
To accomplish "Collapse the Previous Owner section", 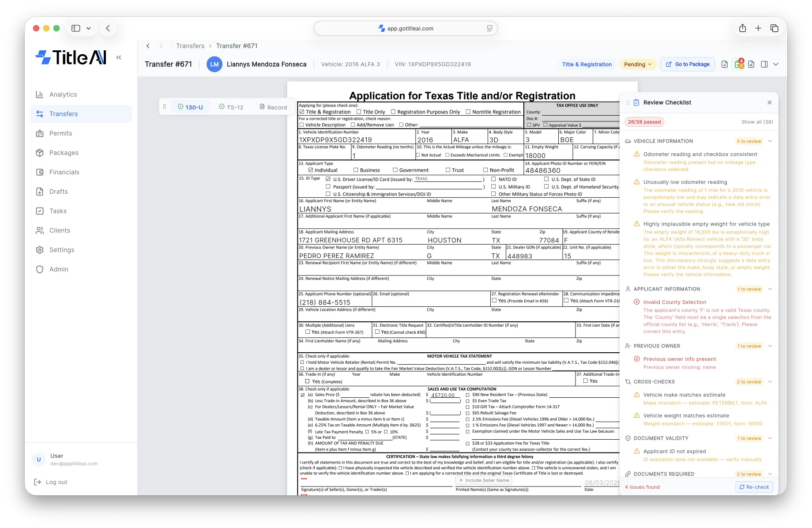I will pyautogui.click(x=770, y=346).
